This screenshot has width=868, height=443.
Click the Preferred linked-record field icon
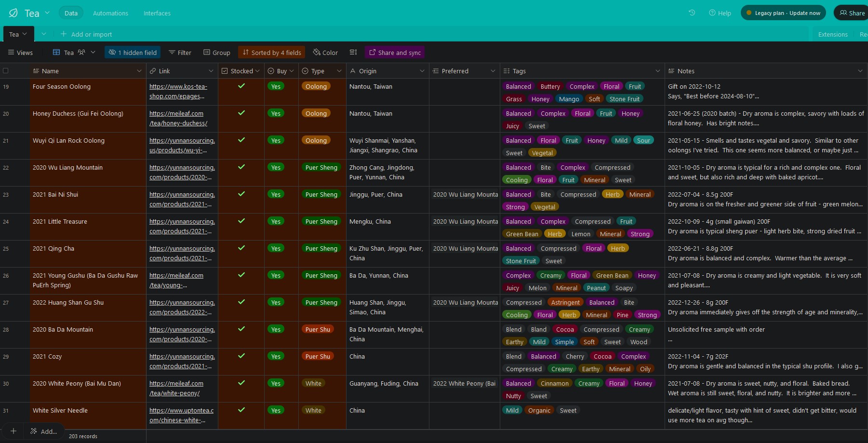(x=436, y=71)
